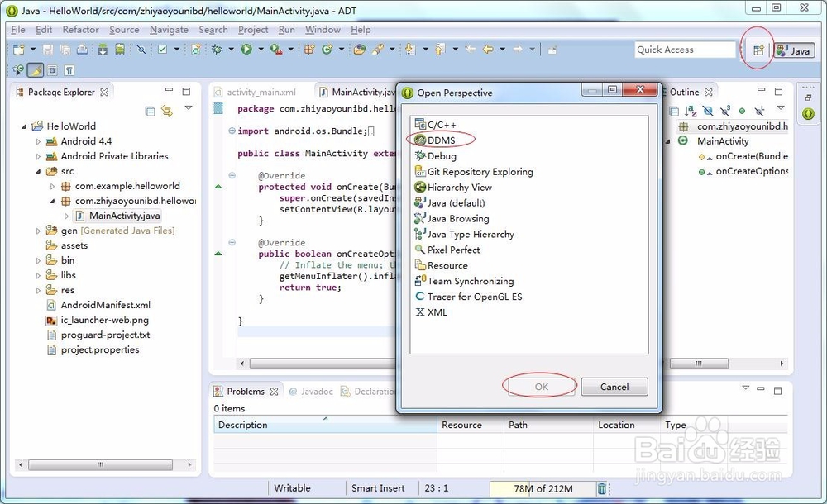Screen dimensions: 827x504
Task: Toggle Show Whitespace Characters pilcrow button
Action: click(69, 70)
